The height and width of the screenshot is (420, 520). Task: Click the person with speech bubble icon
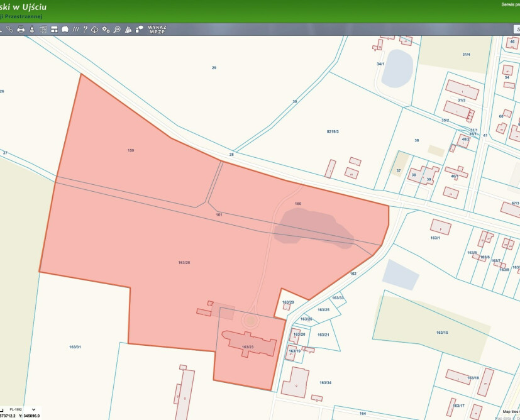tap(140, 30)
